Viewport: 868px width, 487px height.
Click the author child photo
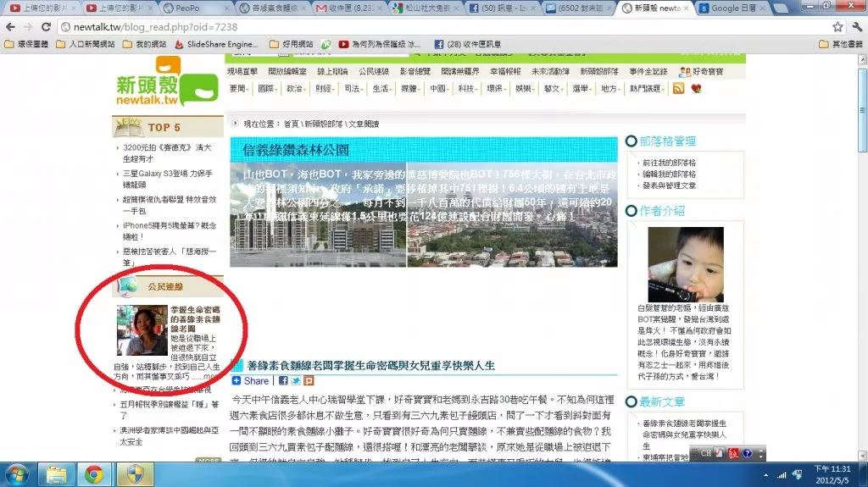685,264
